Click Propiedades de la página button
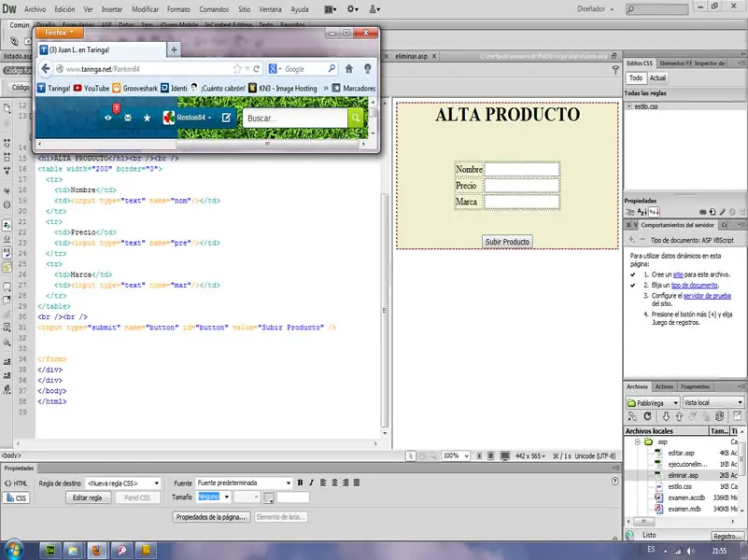This screenshot has width=748, height=560. (212, 516)
